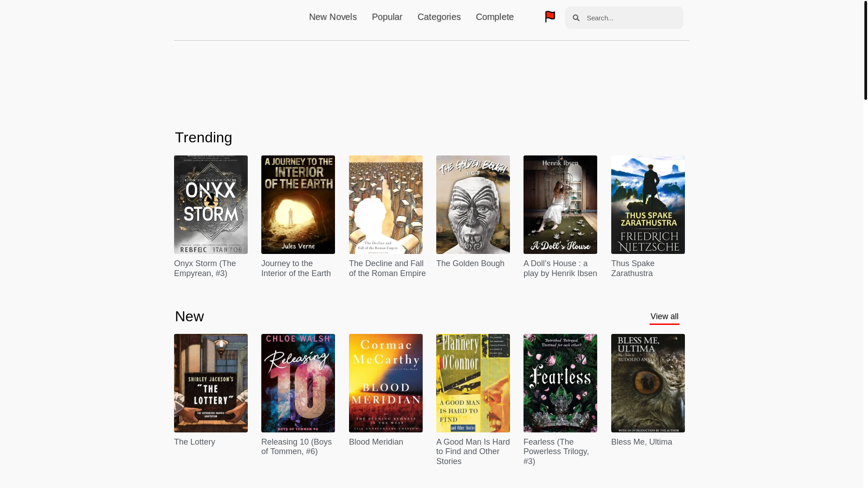This screenshot has width=868, height=488.
Task: Open the Categories menu item
Action: [x=439, y=17]
